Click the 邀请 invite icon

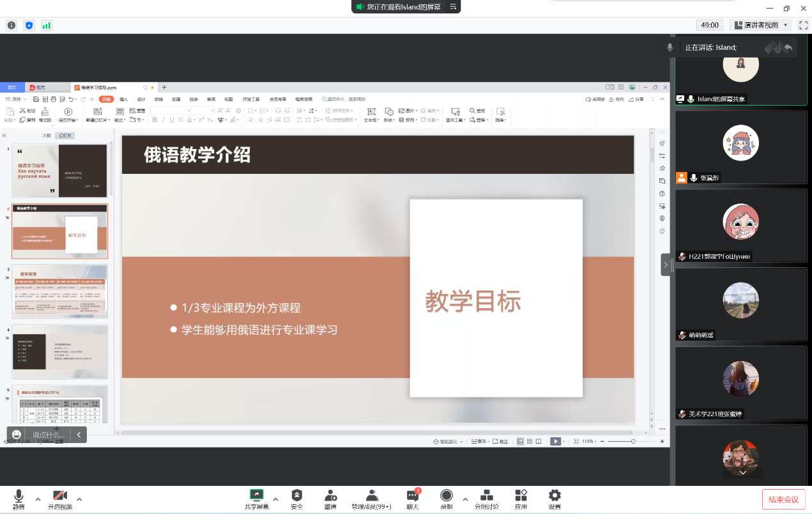pyautogui.click(x=330, y=499)
